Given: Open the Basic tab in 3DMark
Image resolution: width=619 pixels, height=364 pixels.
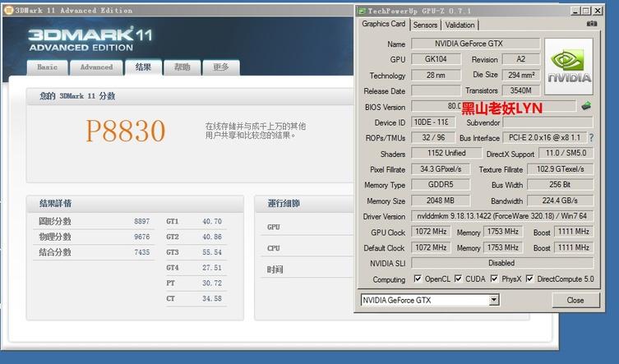Looking at the screenshot, I should click(48, 67).
